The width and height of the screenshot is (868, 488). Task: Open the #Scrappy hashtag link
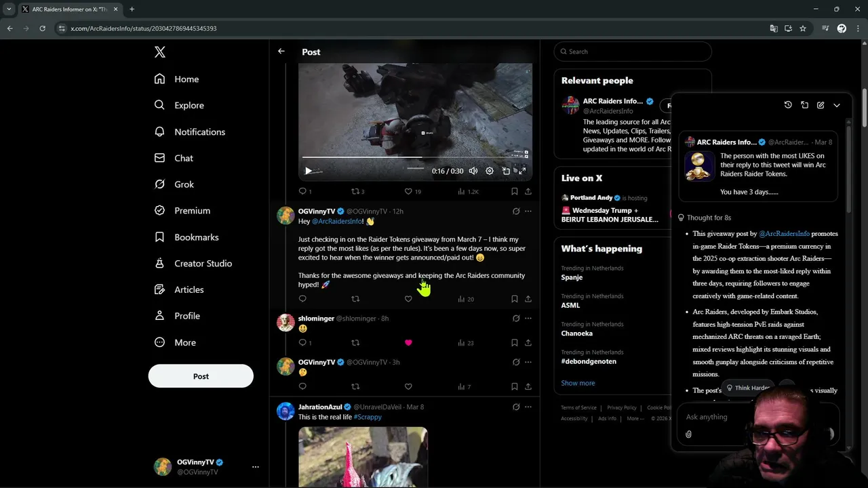pyautogui.click(x=368, y=417)
